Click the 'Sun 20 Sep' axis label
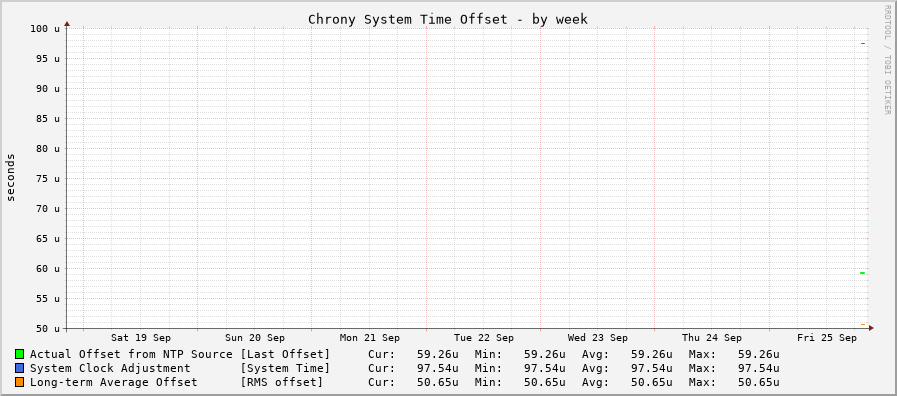The width and height of the screenshot is (897, 396). tap(255, 338)
